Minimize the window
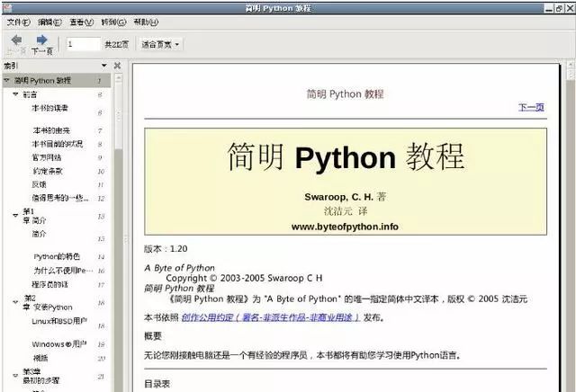 (x=549, y=8)
